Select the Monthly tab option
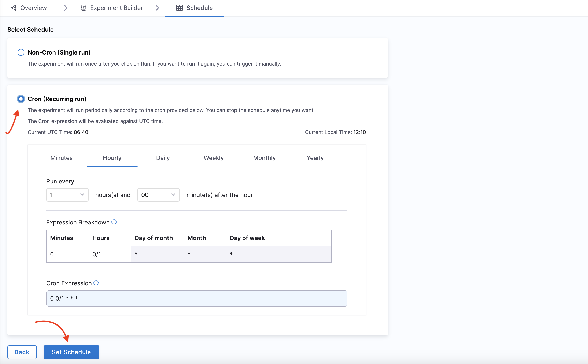 pyautogui.click(x=264, y=158)
